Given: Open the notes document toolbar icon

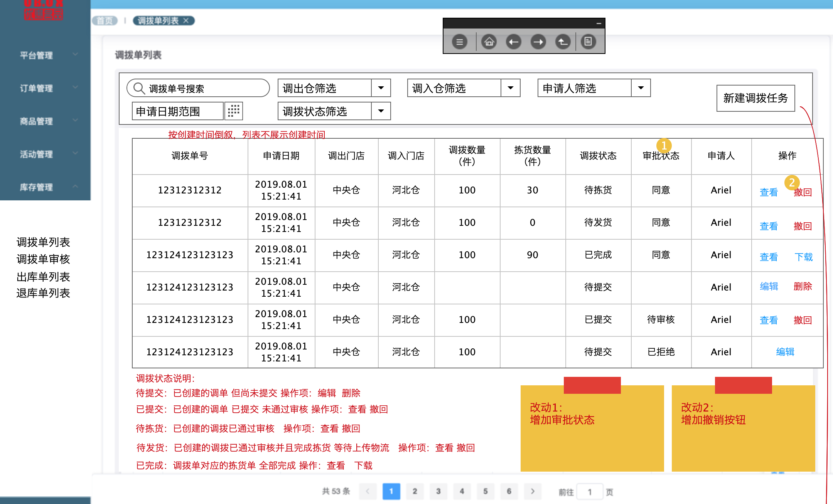Looking at the screenshot, I should [588, 42].
